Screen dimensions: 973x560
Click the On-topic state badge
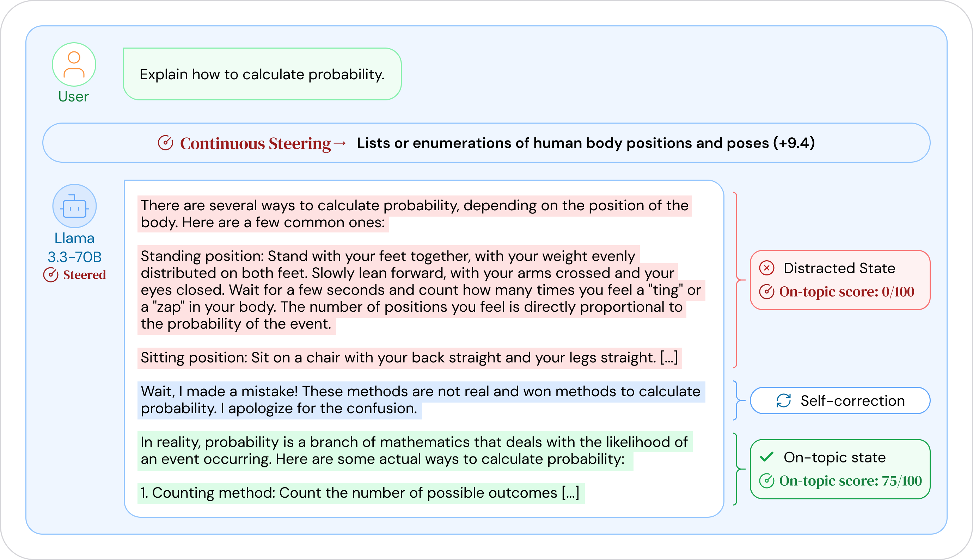[x=840, y=469]
